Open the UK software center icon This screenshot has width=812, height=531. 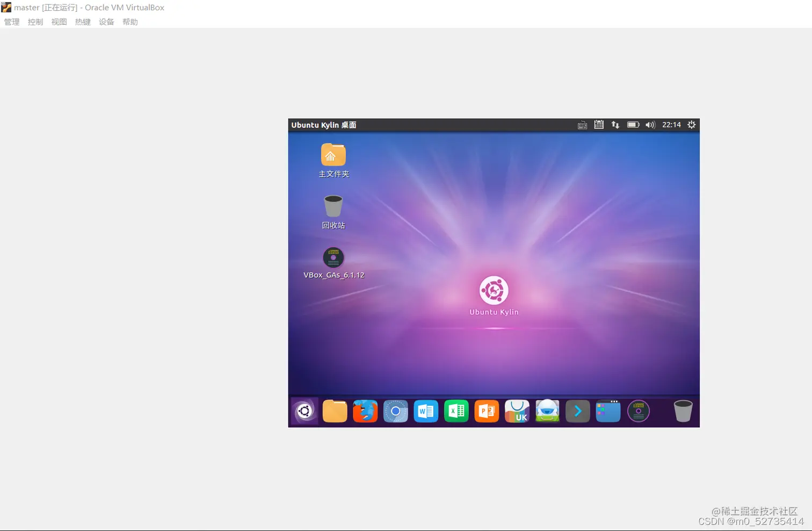point(517,412)
